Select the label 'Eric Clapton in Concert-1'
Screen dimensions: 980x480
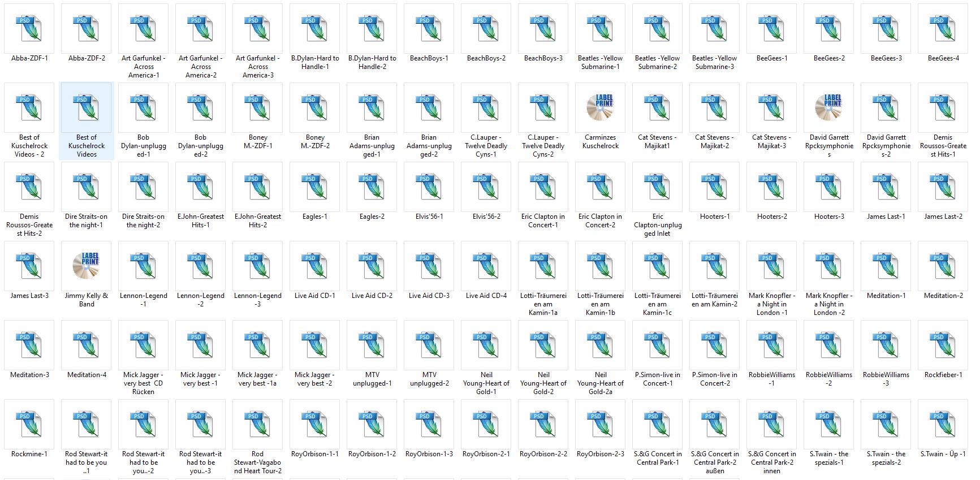click(543, 220)
